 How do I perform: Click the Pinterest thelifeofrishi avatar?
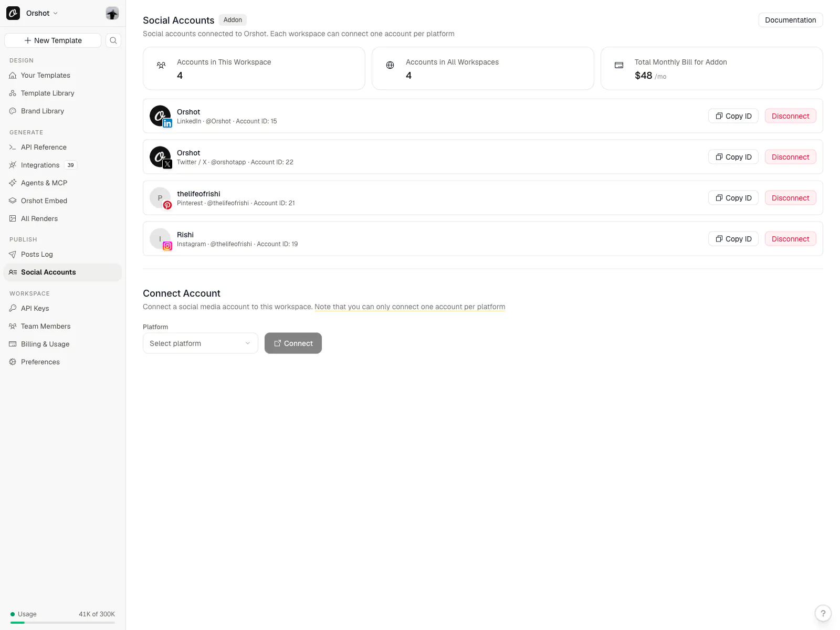point(160,198)
